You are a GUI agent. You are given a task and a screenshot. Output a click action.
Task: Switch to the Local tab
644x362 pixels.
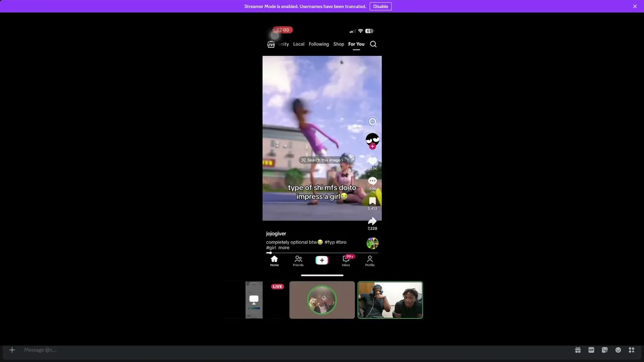click(x=299, y=44)
